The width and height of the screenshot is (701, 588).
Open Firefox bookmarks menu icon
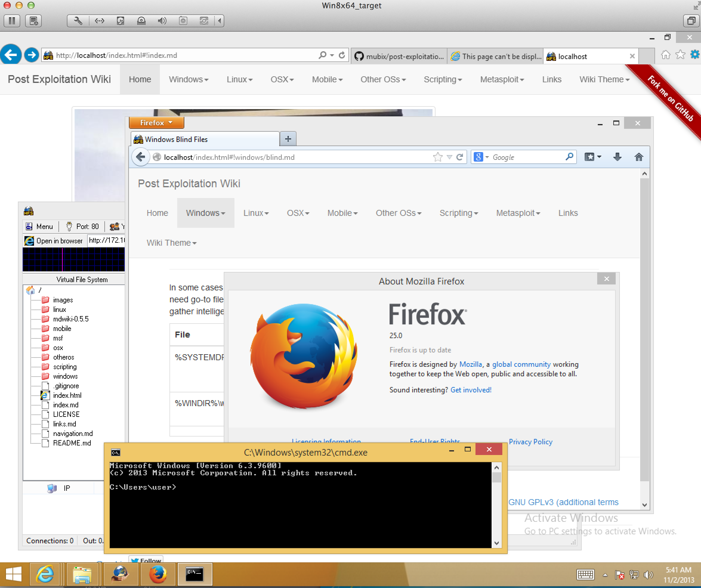tap(592, 157)
